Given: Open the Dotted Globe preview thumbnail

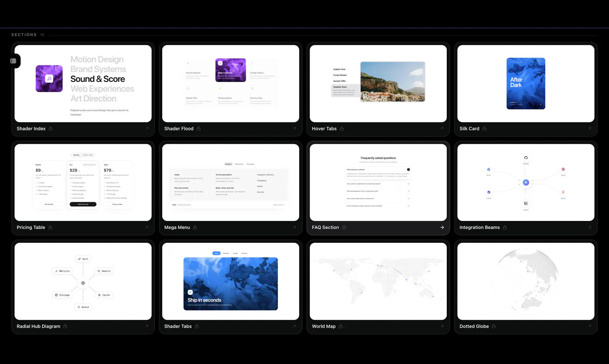Looking at the screenshot, I should point(526,281).
